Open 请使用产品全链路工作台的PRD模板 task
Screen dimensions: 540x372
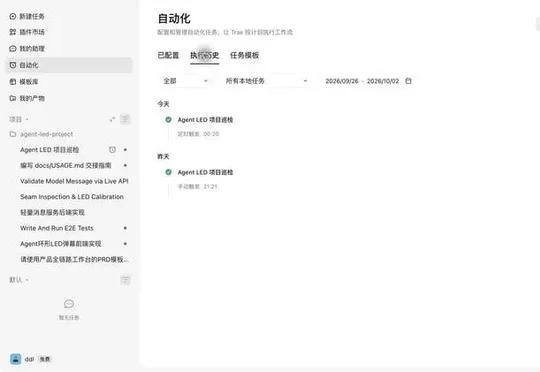(x=74, y=259)
